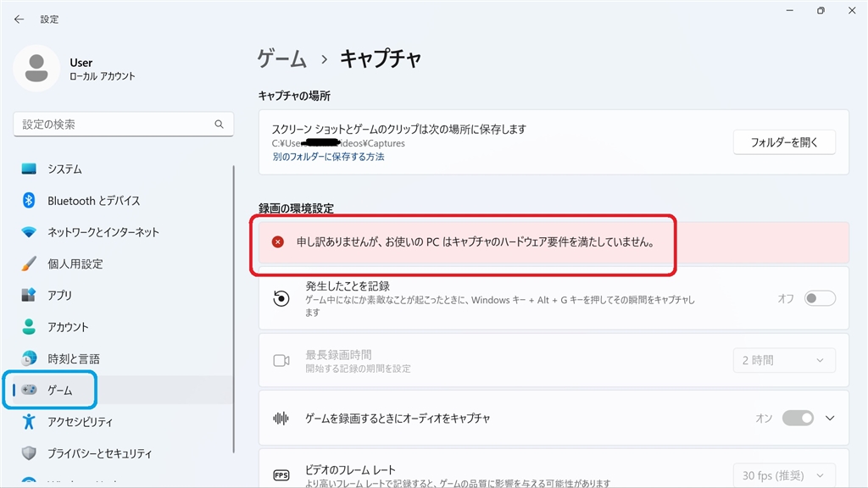Click the User local account name
868x488 pixels.
[81, 63]
